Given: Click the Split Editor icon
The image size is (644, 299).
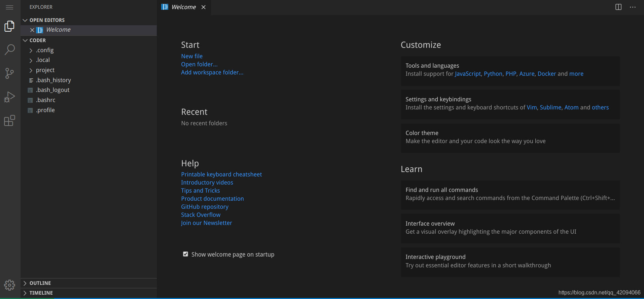Looking at the screenshot, I should [618, 7].
